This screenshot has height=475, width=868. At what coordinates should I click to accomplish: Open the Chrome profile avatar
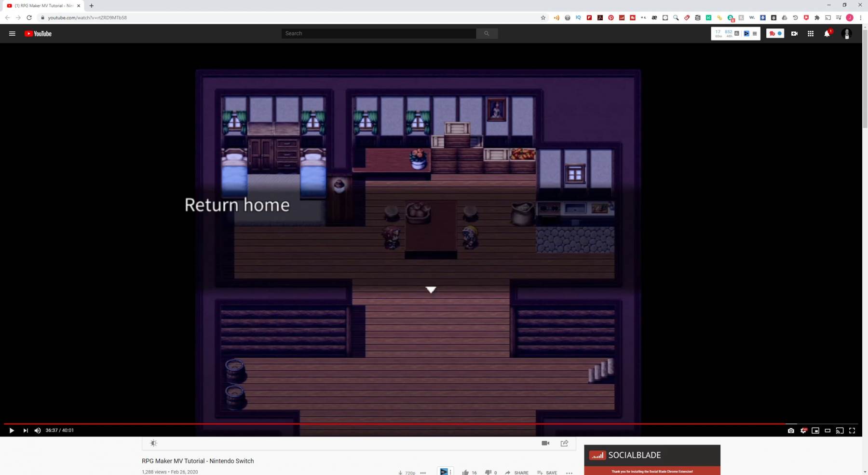tap(850, 18)
